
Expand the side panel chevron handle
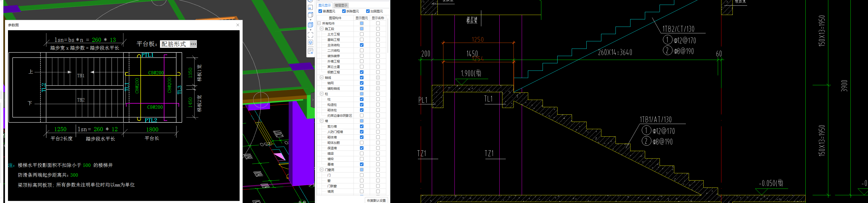(313, 100)
